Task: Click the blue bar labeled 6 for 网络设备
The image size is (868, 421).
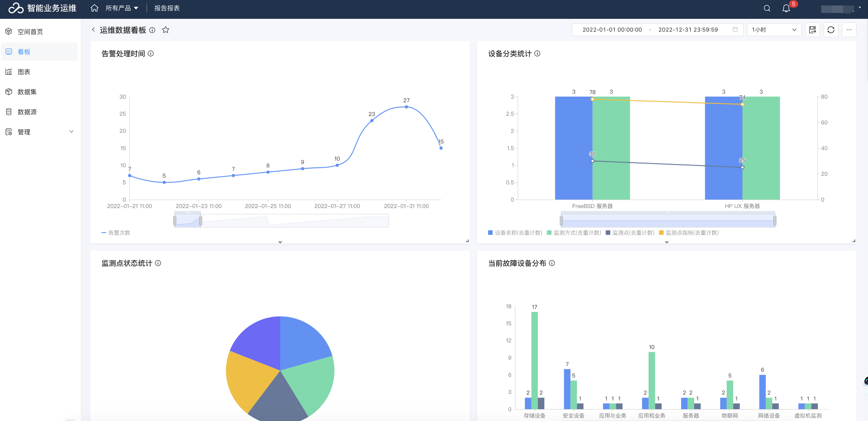Action: pyautogui.click(x=762, y=392)
